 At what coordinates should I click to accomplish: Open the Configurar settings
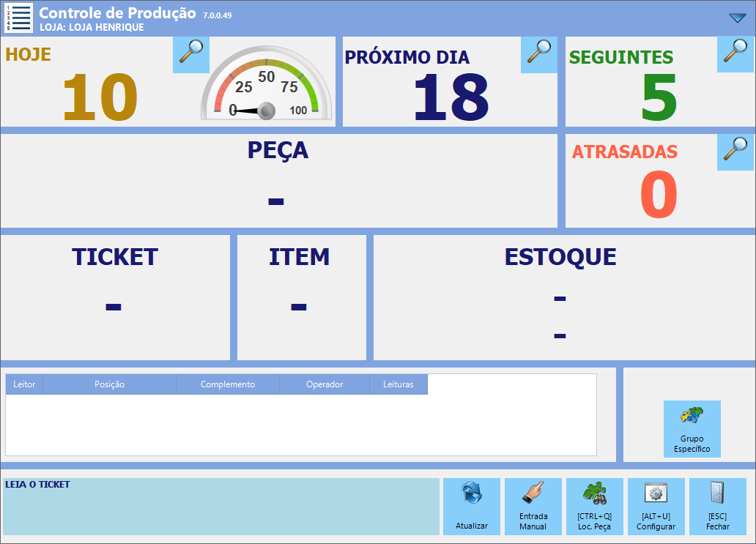(656, 507)
